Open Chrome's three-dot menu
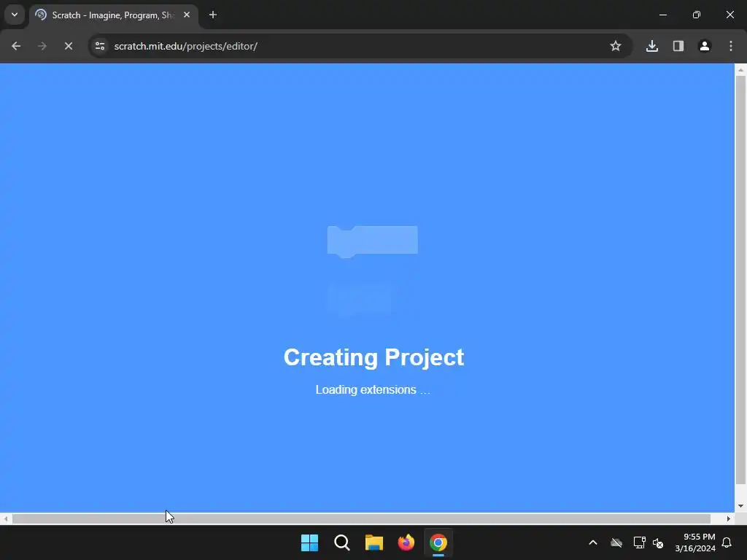The image size is (747, 560). coord(731,46)
